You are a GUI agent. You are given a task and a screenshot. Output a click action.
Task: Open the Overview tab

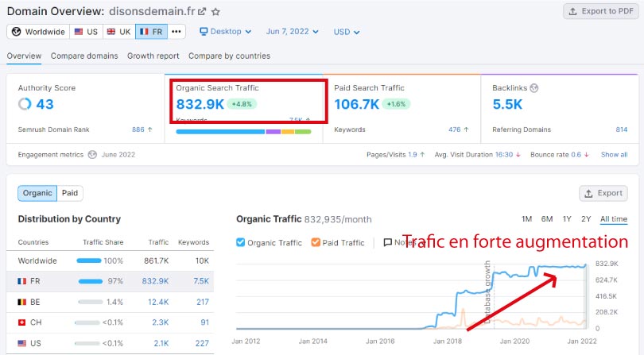[x=24, y=56]
